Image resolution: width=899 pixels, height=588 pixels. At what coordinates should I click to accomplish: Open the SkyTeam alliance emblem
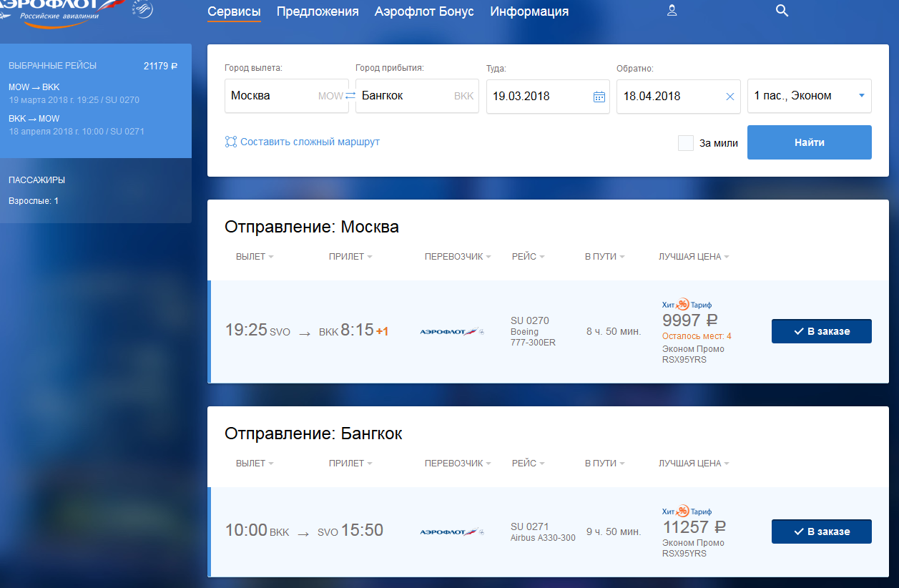143,10
